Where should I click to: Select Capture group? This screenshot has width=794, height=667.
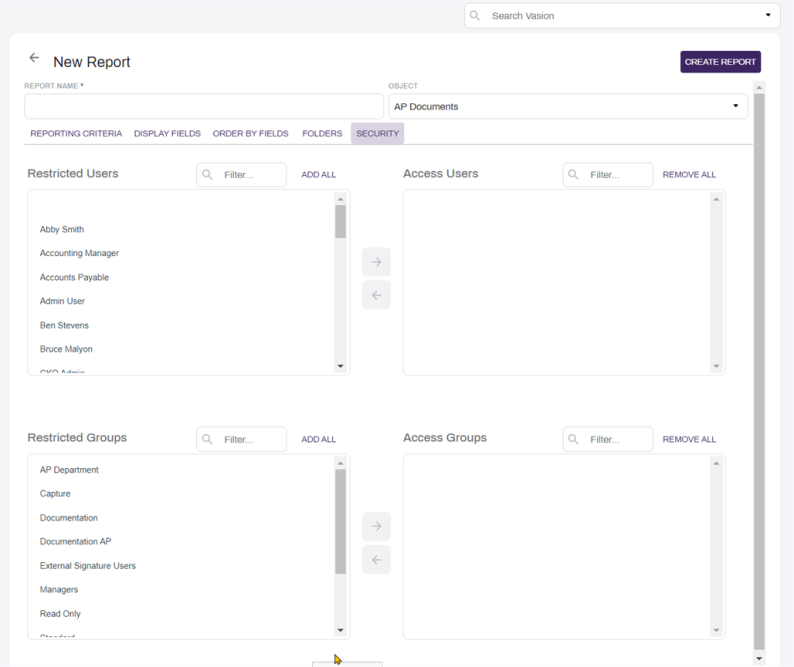pos(55,494)
